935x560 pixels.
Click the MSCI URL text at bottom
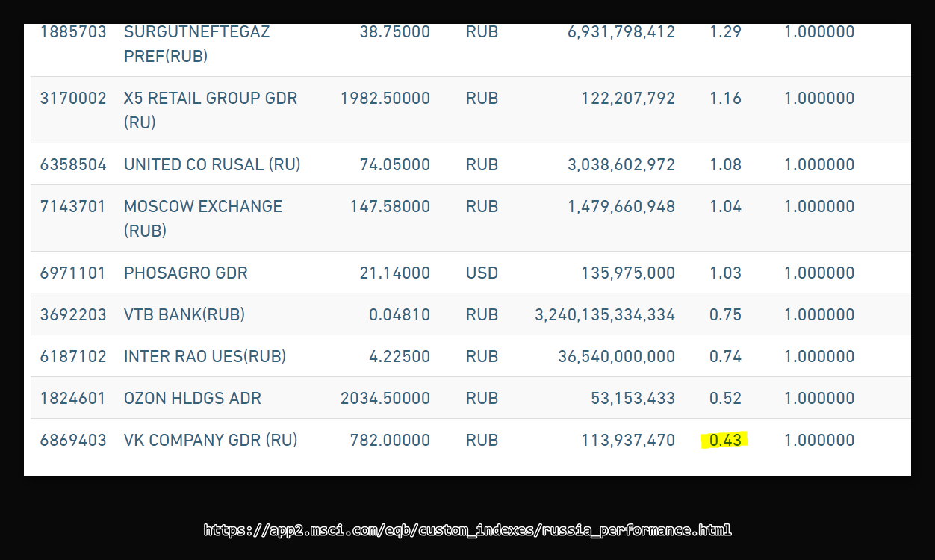point(467,530)
